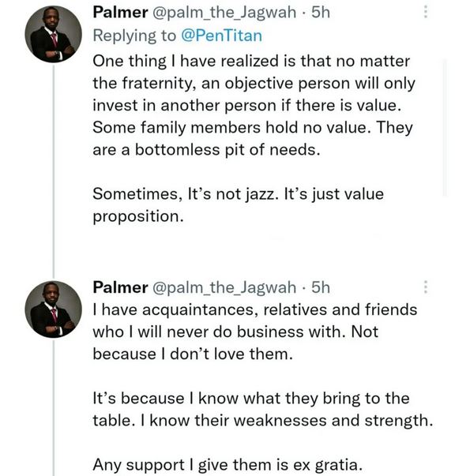Click Palmer's avatar on the first tweet
The width and height of the screenshot is (455, 476).
(53, 34)
